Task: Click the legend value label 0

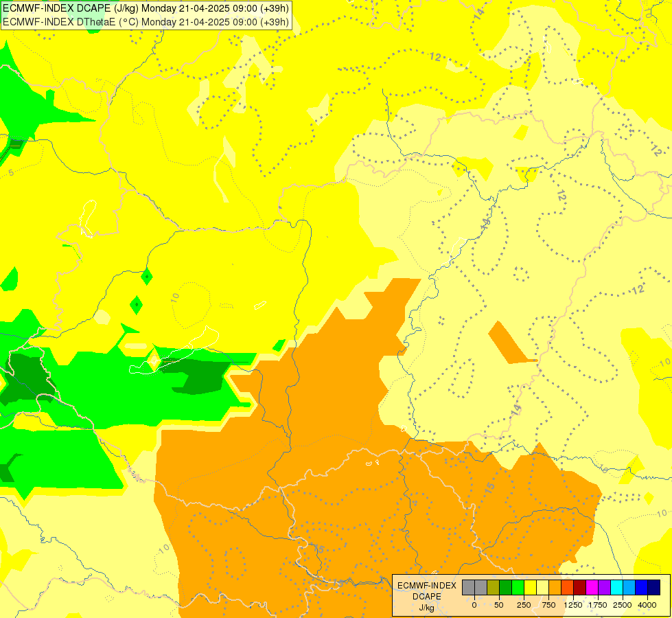Action: pyautogui.click(x=474, y=605)
